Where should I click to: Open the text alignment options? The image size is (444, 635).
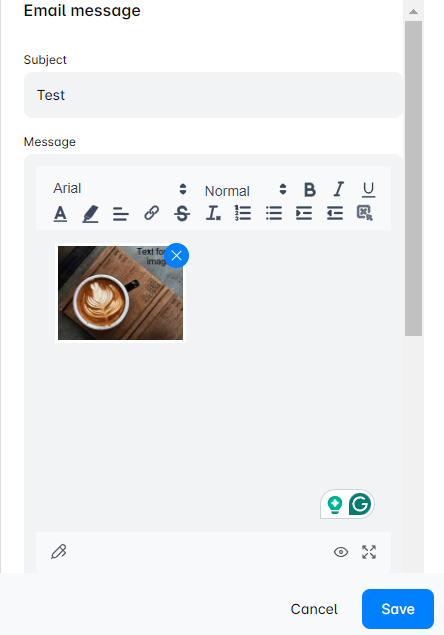coord(121,213)
